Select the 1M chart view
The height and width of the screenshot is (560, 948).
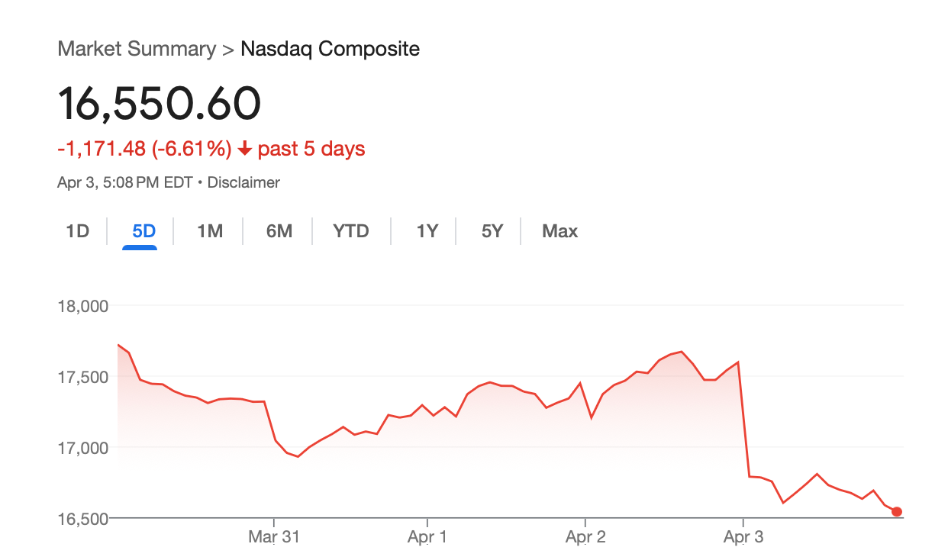pyautogui.click(x=210, y=230)
